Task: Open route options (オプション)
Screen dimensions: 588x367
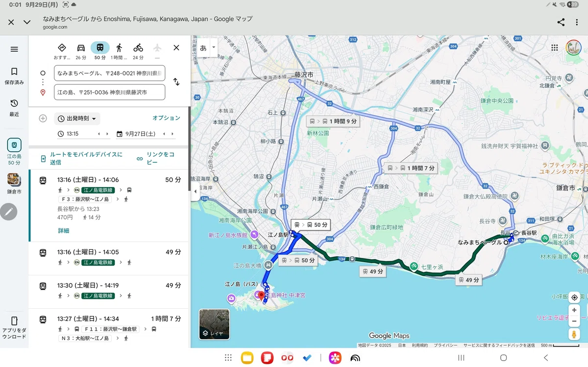Action: coord(166,118)
